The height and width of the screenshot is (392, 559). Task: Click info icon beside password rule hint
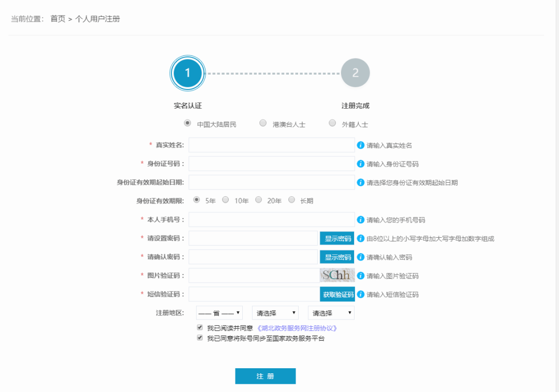pos(360,238)
